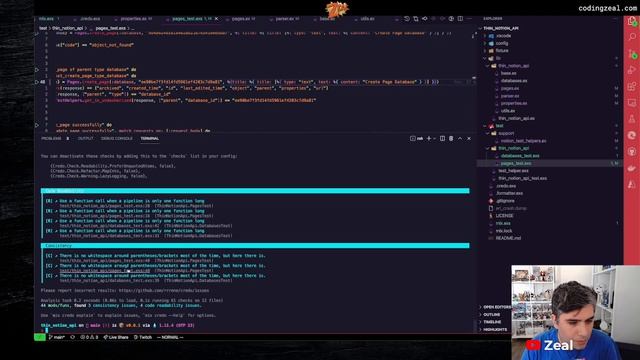Viewport: 640px width, 360px height.
Task: Click the pages_test.exs breadcrumb above the editor
Action: [110, 28]
